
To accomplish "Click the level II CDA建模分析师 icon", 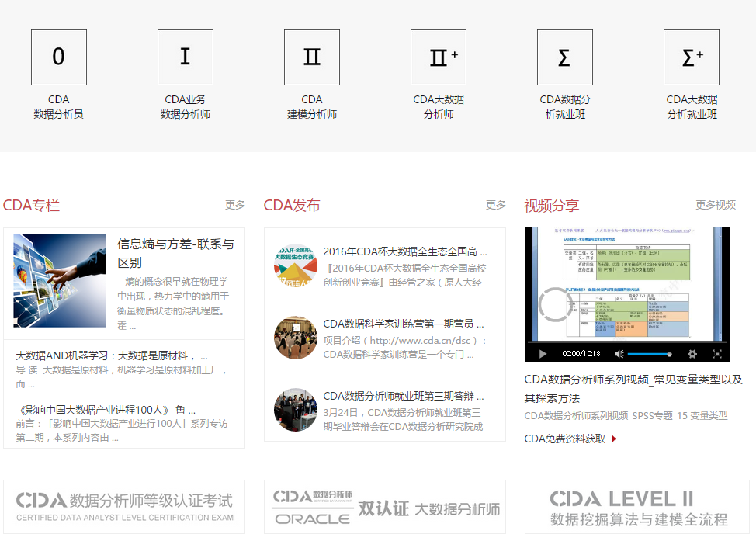I will (312, 57).
